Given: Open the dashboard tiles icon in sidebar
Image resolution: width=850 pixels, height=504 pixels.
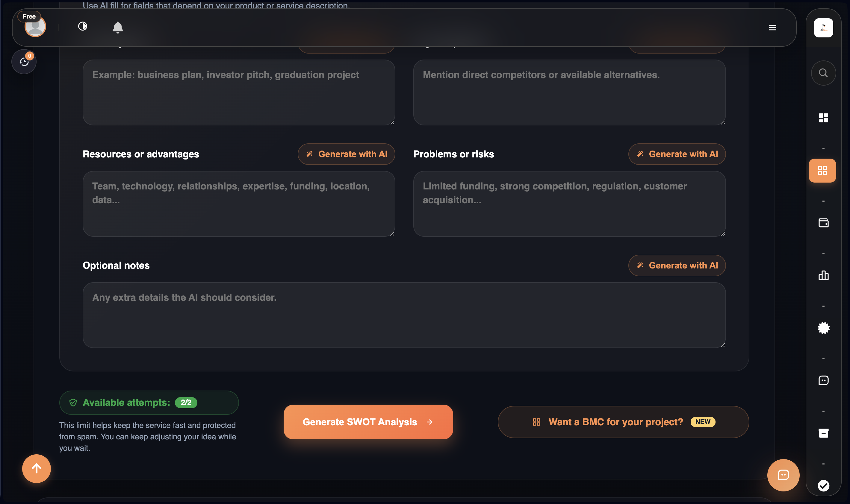Looking at the screenshot, I should (823, 118).
